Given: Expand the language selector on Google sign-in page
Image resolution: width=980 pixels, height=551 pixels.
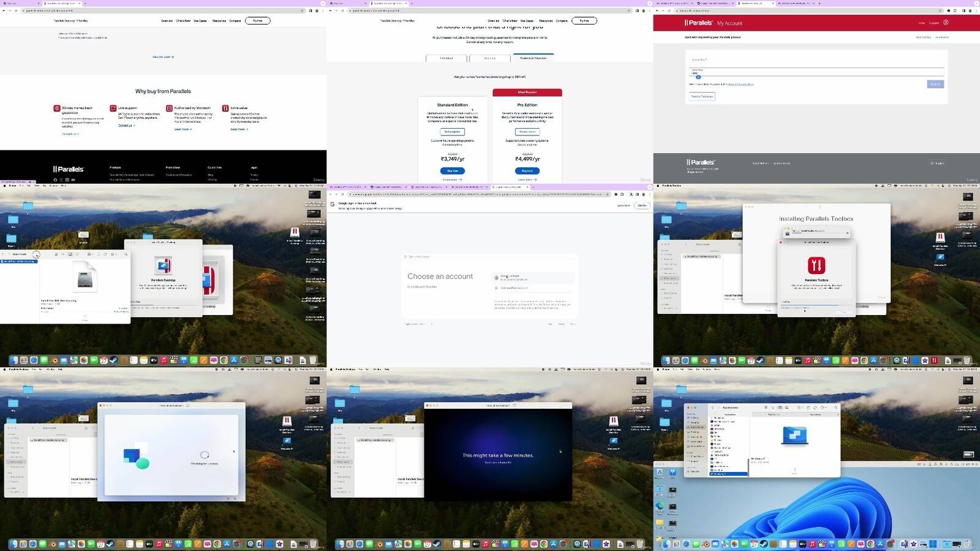Looking at the screenshot, I should 419,324.
